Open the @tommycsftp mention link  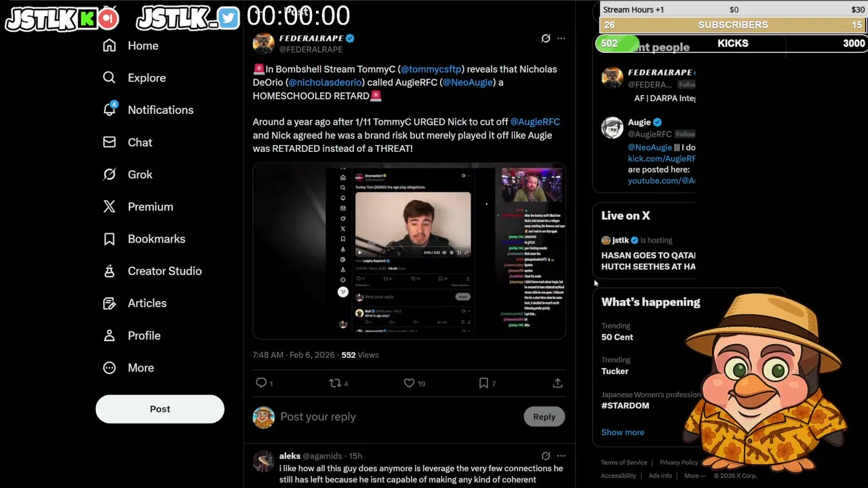click(431, 69)
